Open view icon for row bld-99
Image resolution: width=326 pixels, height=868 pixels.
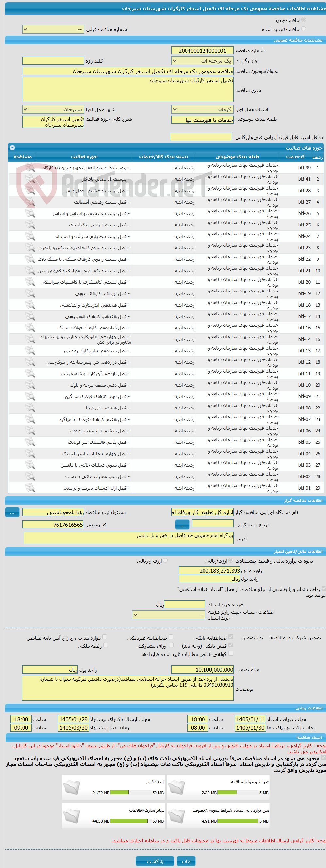pos(30,167)
